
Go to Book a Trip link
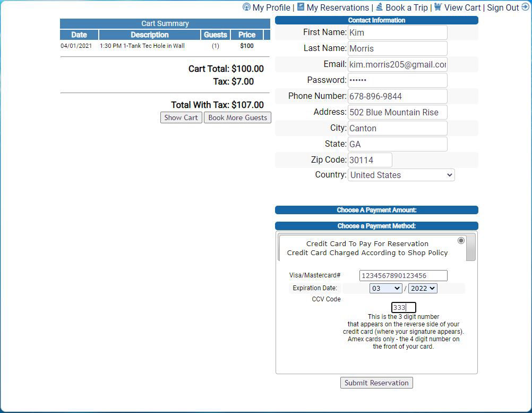coord(406,7)
